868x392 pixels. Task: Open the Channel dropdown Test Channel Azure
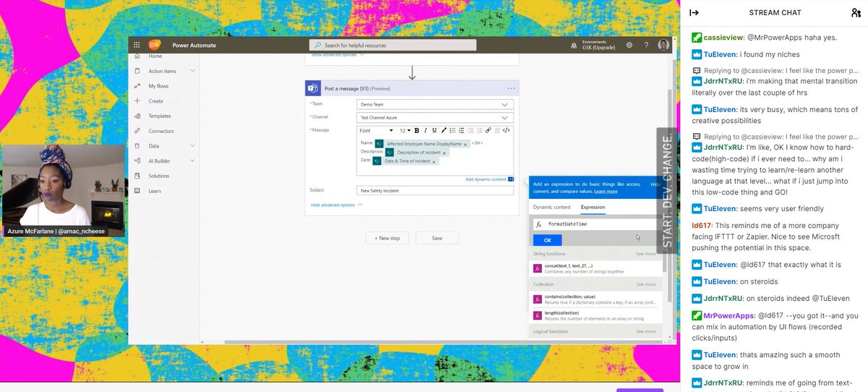click(x=435, y=117)
